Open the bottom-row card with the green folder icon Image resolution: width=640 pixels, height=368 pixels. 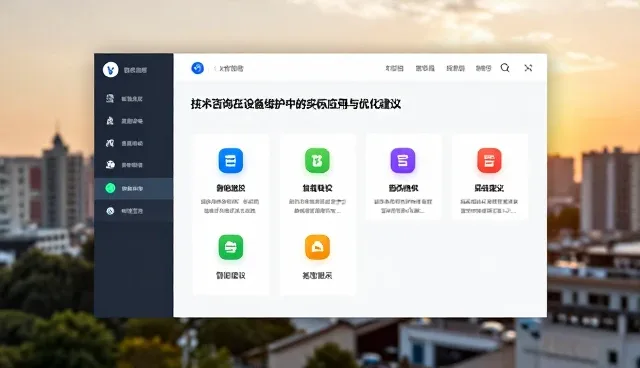pos(231,258)
